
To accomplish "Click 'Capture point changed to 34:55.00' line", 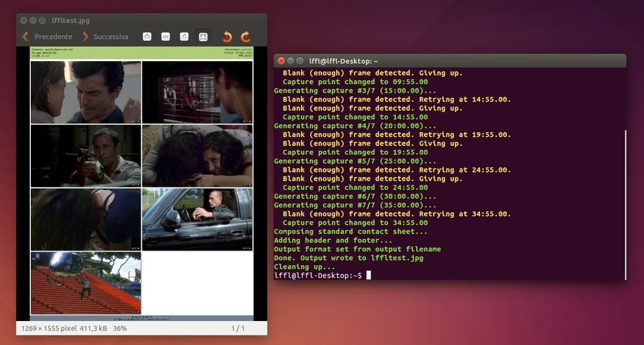I will coord(355,223).
